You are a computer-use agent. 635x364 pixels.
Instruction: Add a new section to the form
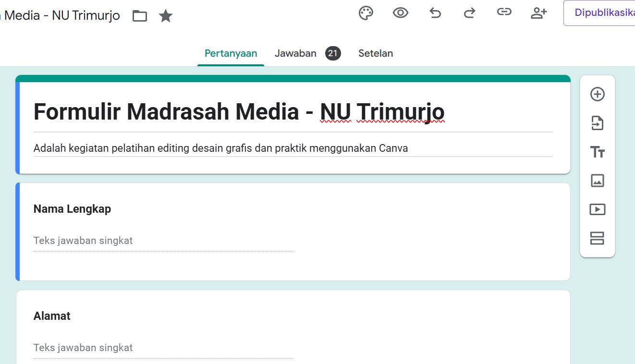coord(597,238)
